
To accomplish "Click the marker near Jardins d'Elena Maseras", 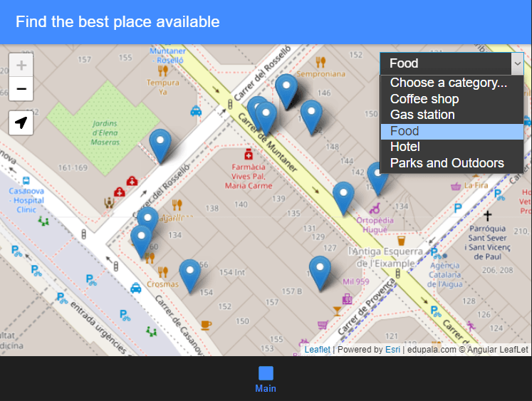I will 160,145.
